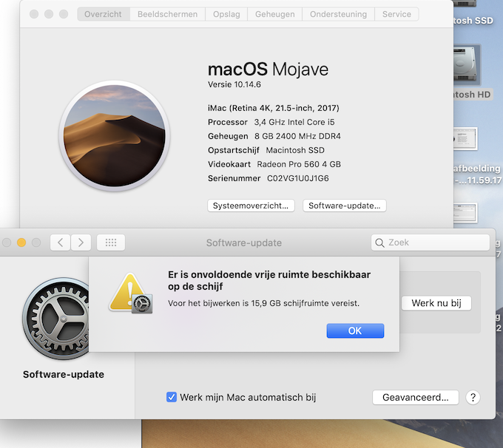503x448 pixels.
Task: Click the Werk nu bij button
Action: (x=436, y=303)
